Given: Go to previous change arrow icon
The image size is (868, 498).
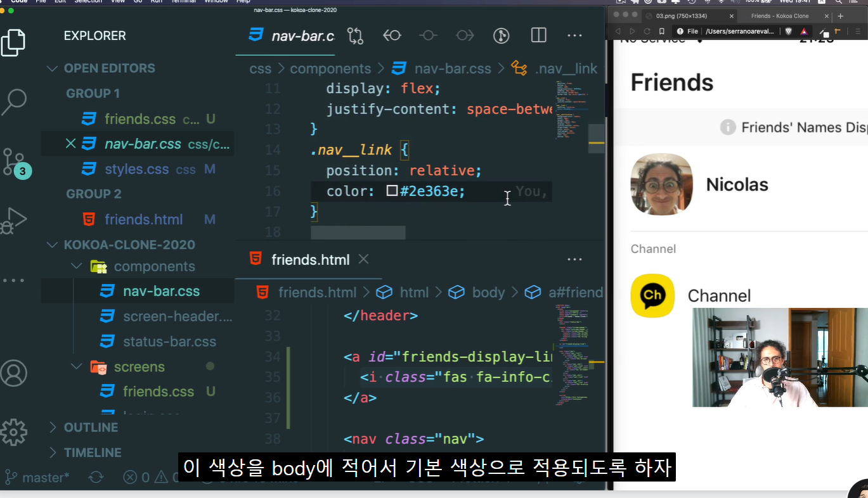Looking at the screenshot, I should coord(392,35).
